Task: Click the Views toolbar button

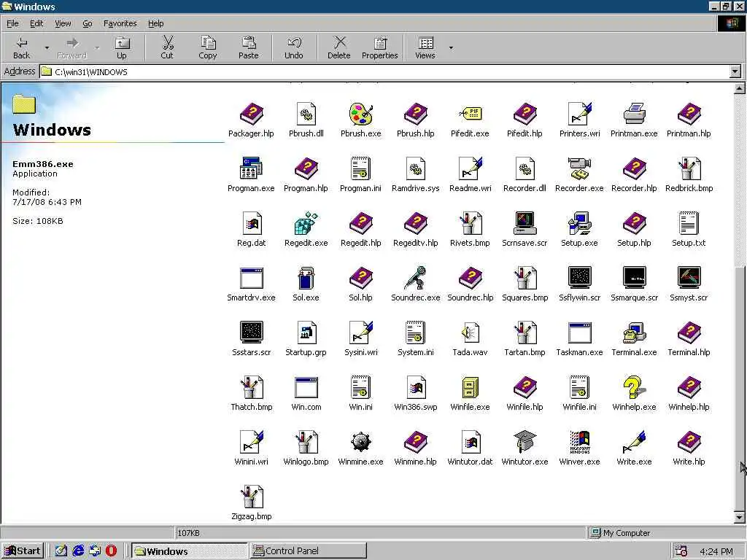Action: 425,47
